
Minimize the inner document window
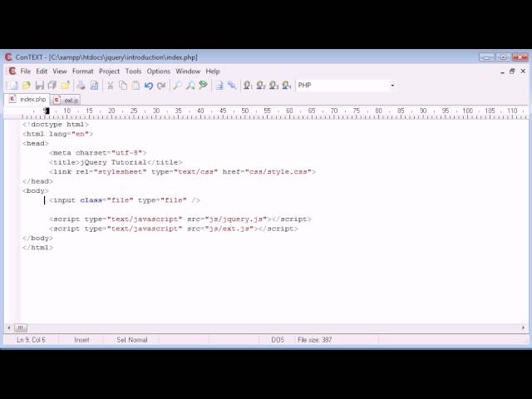click(x=502, y=71)
